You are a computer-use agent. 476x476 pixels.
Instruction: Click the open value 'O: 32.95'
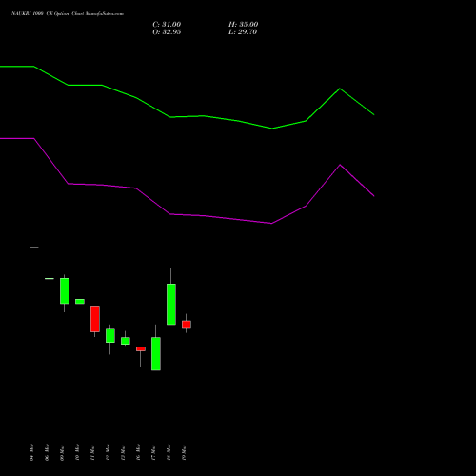[x=167, y=32]
